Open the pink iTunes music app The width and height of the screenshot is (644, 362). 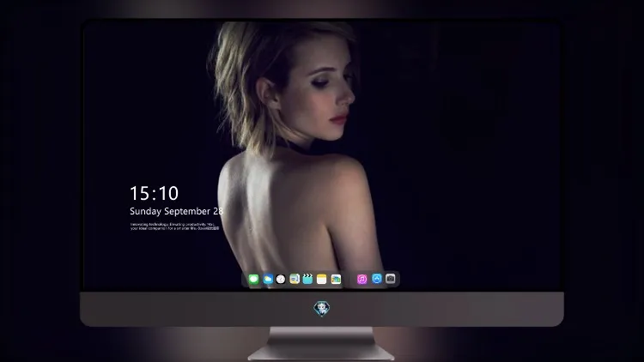point(361,279)
